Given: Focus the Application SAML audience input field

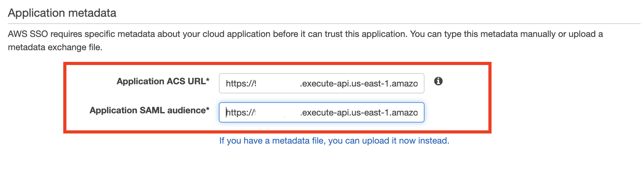Looking at the screenshot, I should pyautogui.click(x=321, y=112).
